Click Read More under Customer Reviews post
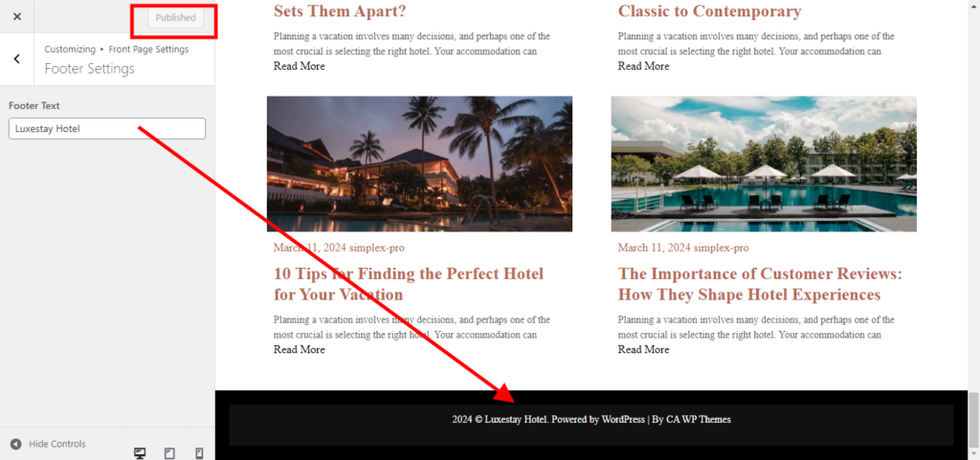Image resolution: width=980 pixels, height=460 pixels. (x=644, y=349)
